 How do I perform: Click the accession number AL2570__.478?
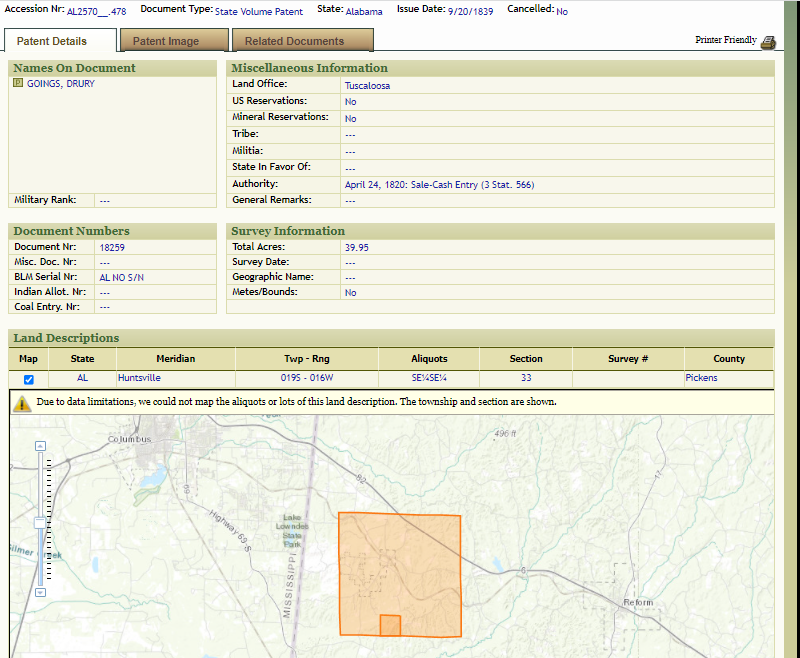click(97, 11)
